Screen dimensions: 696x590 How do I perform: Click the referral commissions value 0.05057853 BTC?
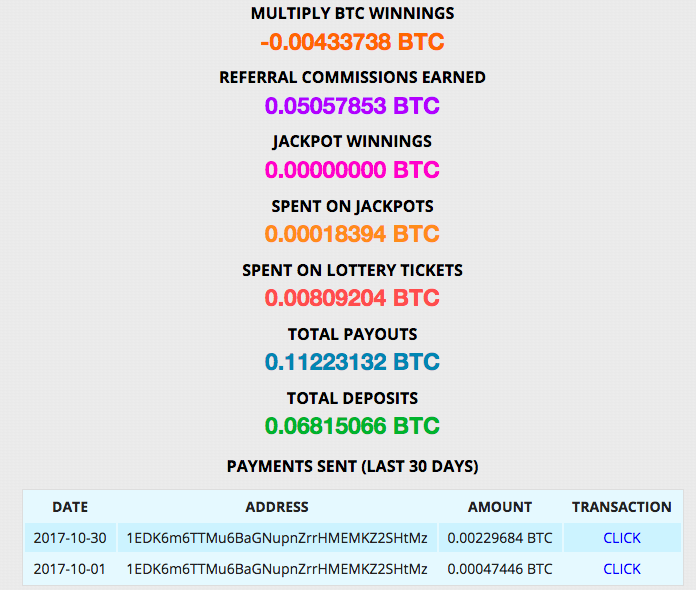[352, 106]
